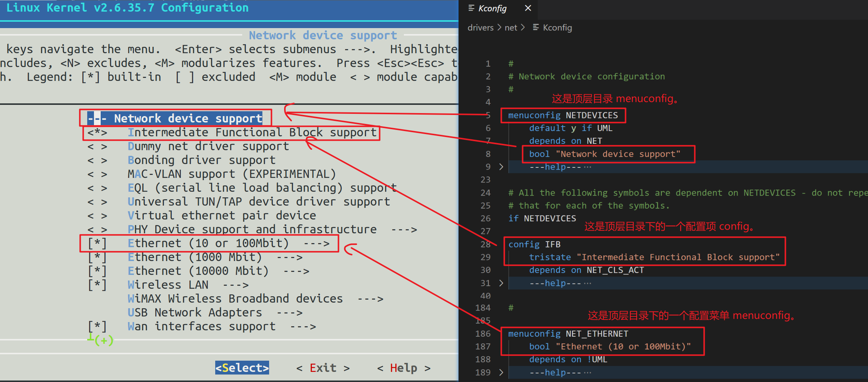Open the net breadcrumb segment
This screenshot has height=382, width=868.
[511, 28]
